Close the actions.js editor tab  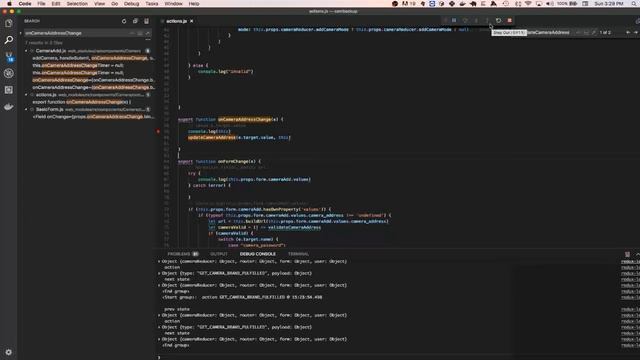(191, 21)
